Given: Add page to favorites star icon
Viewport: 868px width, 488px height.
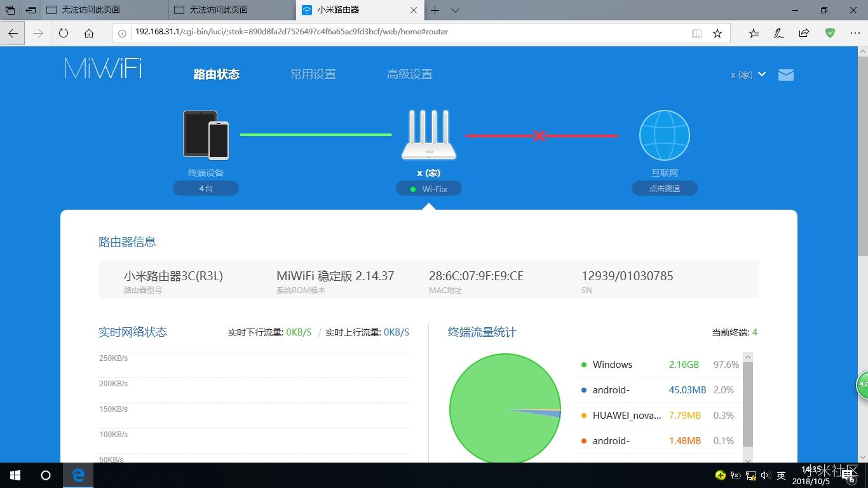Looking at the screenshot, I should pos(717,33).
